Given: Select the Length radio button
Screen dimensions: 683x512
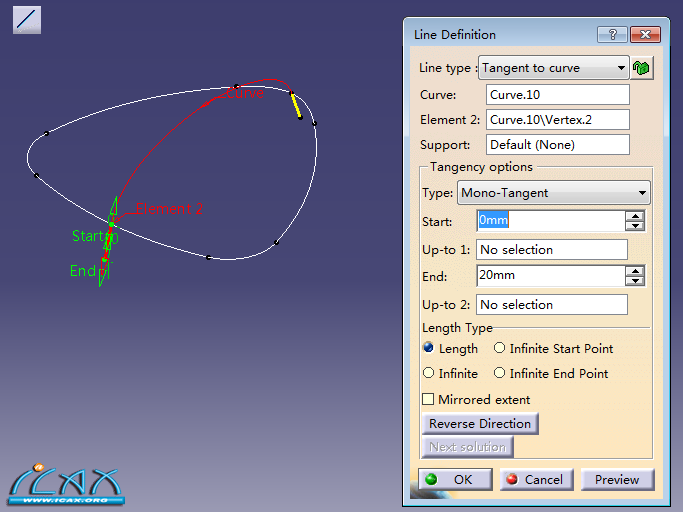Looking at the screenshot, I should pos(429,347).
